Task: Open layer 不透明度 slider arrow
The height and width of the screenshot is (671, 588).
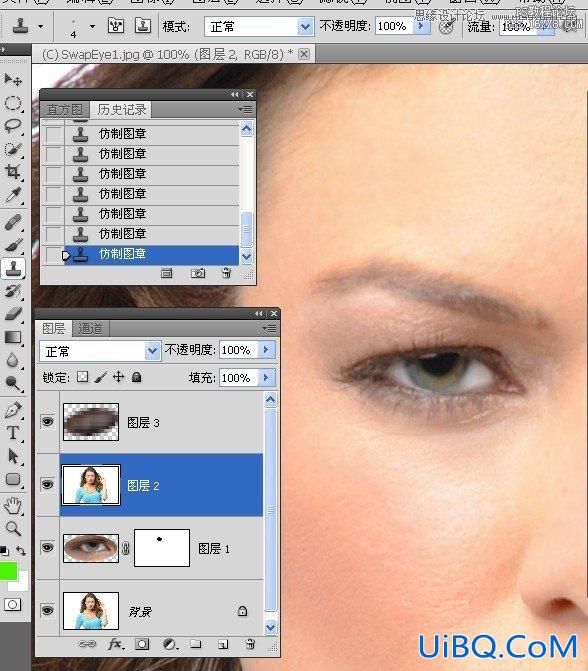Action: coord(267,350)
